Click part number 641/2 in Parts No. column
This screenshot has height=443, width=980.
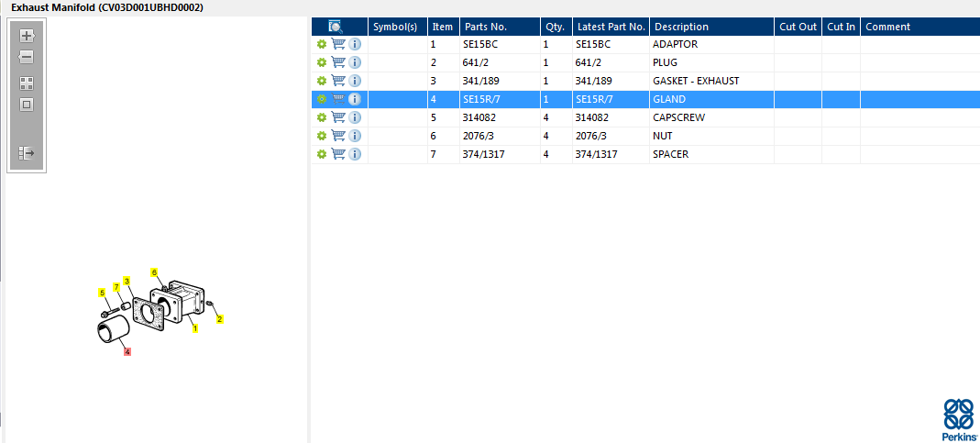tap(500, 62)
